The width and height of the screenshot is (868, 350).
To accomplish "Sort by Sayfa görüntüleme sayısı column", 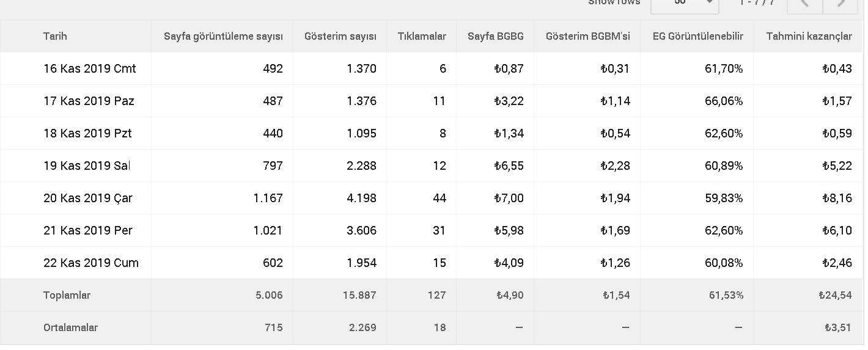I will click(223, 36).
